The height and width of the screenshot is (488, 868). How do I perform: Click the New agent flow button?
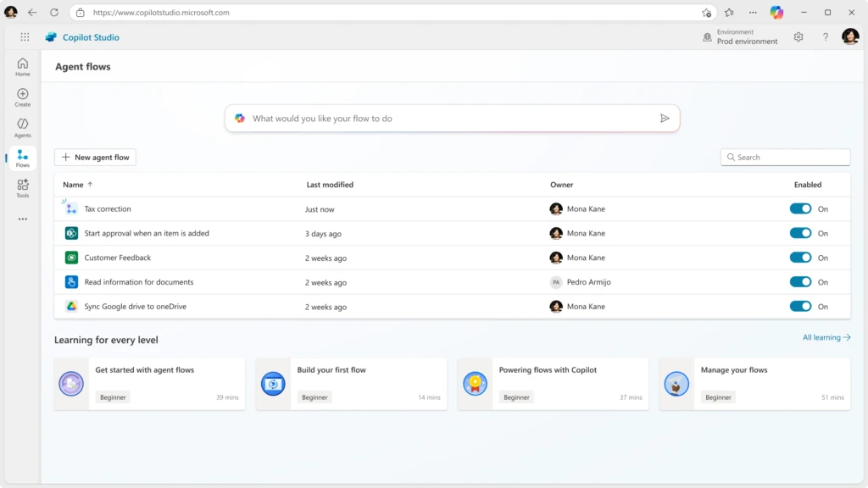(94, 157)
